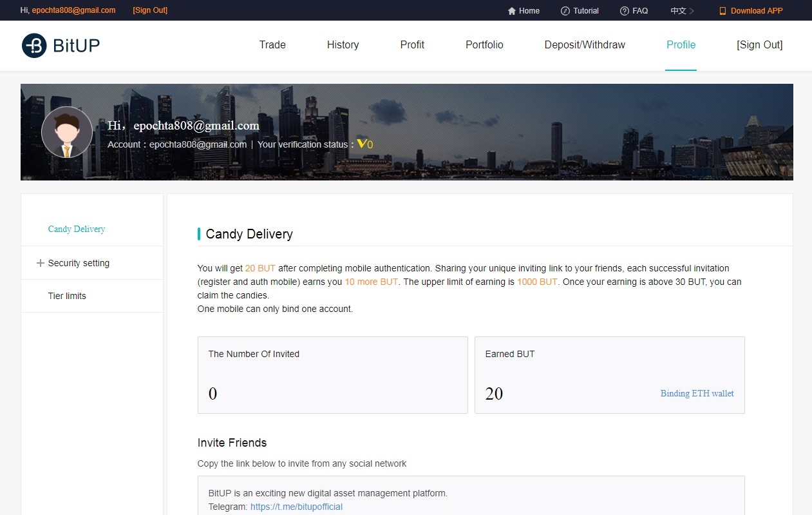The width and height of the screenshot is (812, 515).
Task: Click the Candy Delivery heading
Action: click(x=249, y=234)
